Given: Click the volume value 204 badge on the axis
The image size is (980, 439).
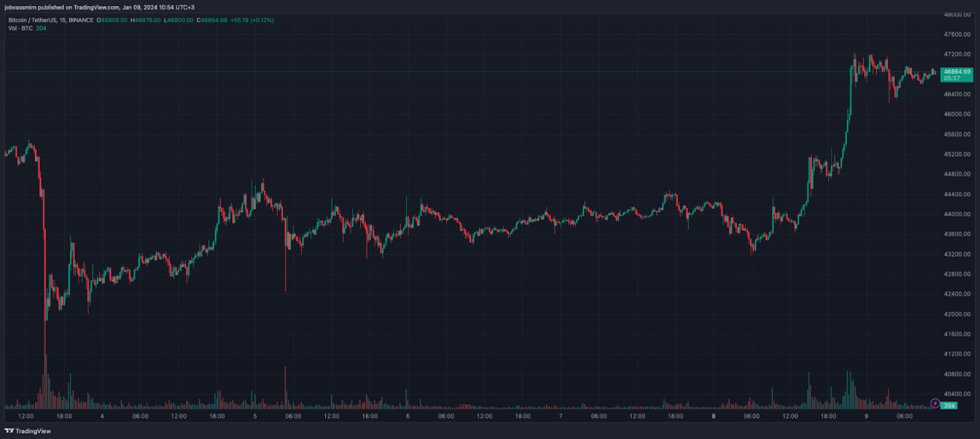Looking at the screenshot, I should 949,405.
